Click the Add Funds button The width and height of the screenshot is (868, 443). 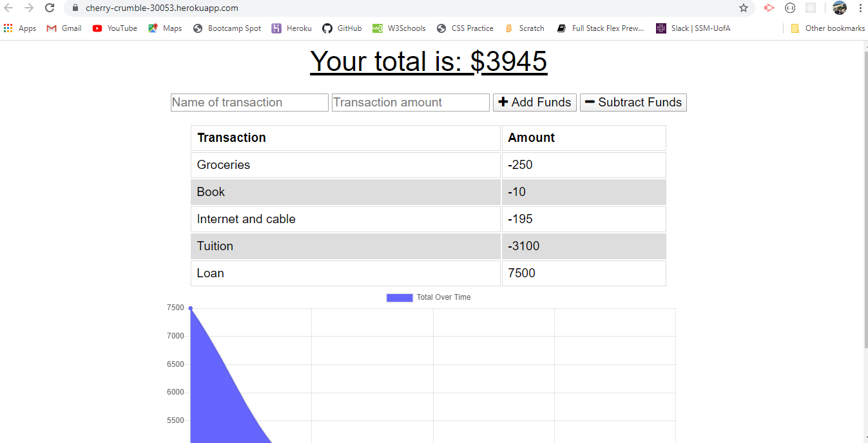[534, 102]
